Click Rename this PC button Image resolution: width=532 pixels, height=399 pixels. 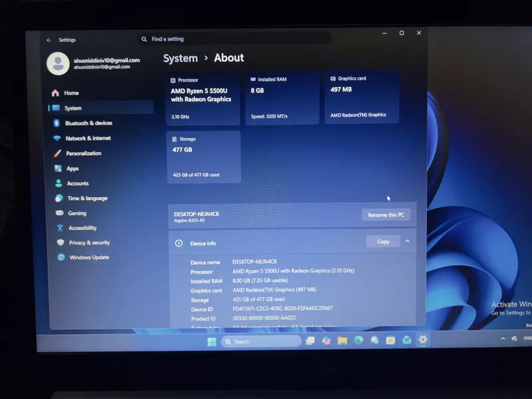pos(386,215)
